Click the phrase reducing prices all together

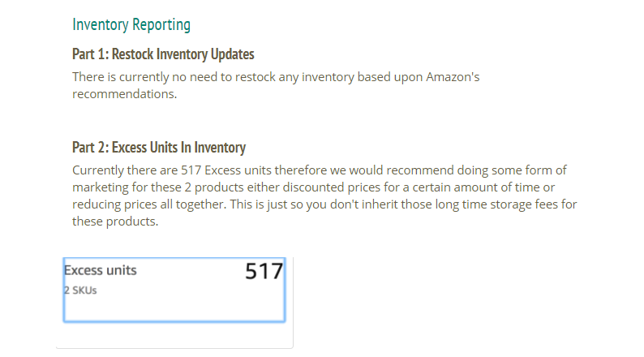click(149, 204)
